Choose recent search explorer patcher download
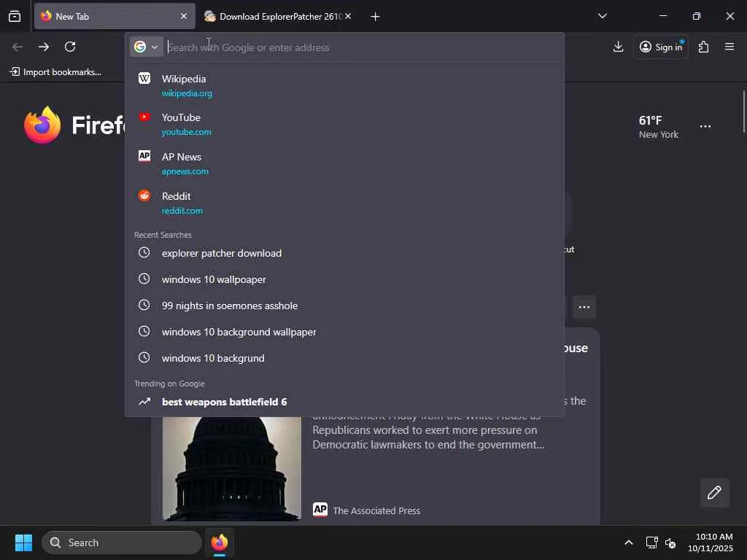The width and height of the screenshot is (747, 560). click(344, 253)
